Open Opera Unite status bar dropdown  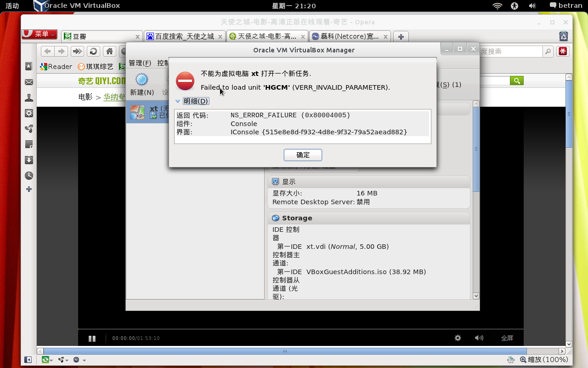click(63, 360)
